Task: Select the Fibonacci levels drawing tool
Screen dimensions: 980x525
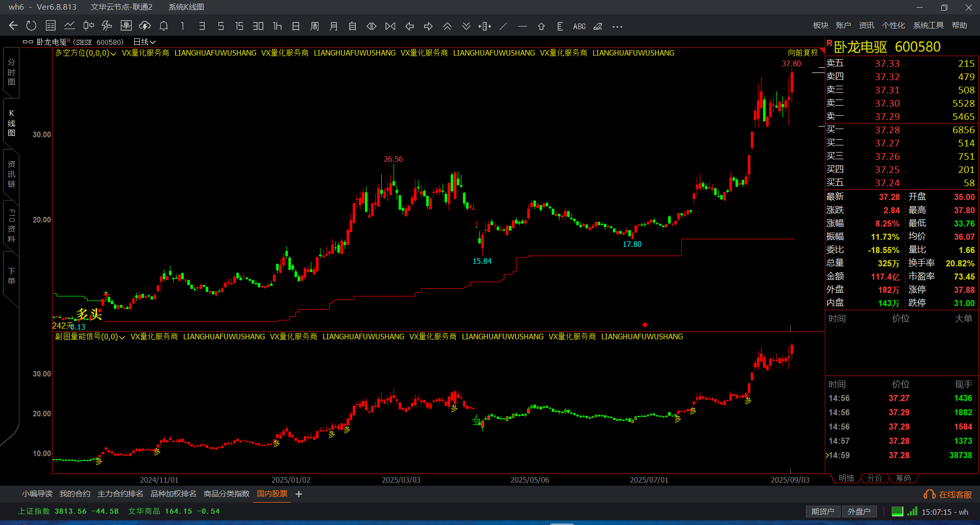Action: click(560, 26)
